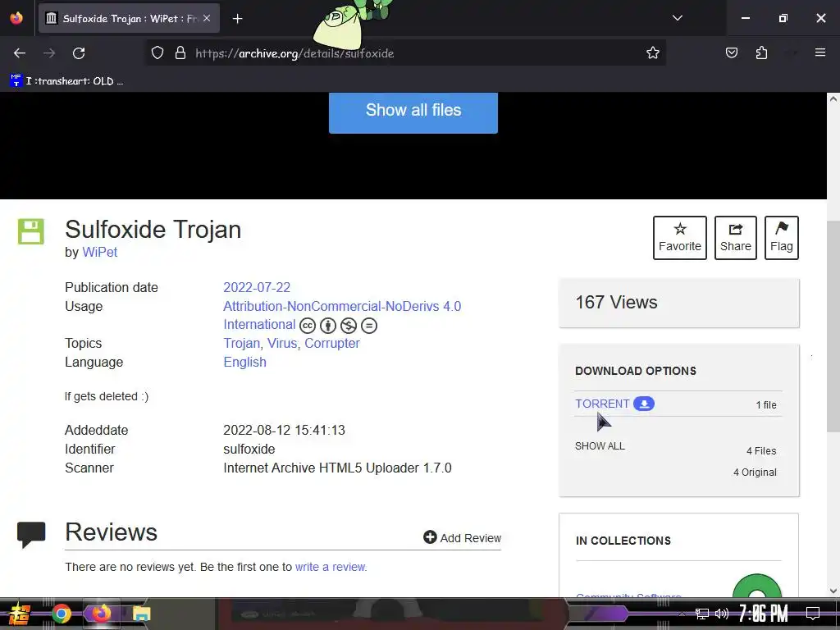
Task: Launch Google Chrome from the taskbar
Action: click(x=62, y=614)
